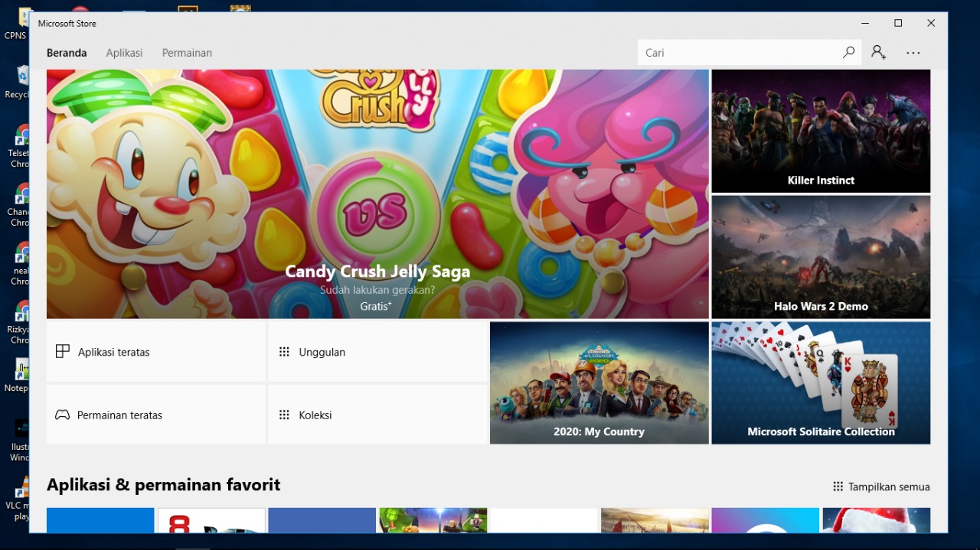Click the search magnifier icon
The width and height of the screenshot is (980, 550).
pyautogui.click(x=848, y=52)
